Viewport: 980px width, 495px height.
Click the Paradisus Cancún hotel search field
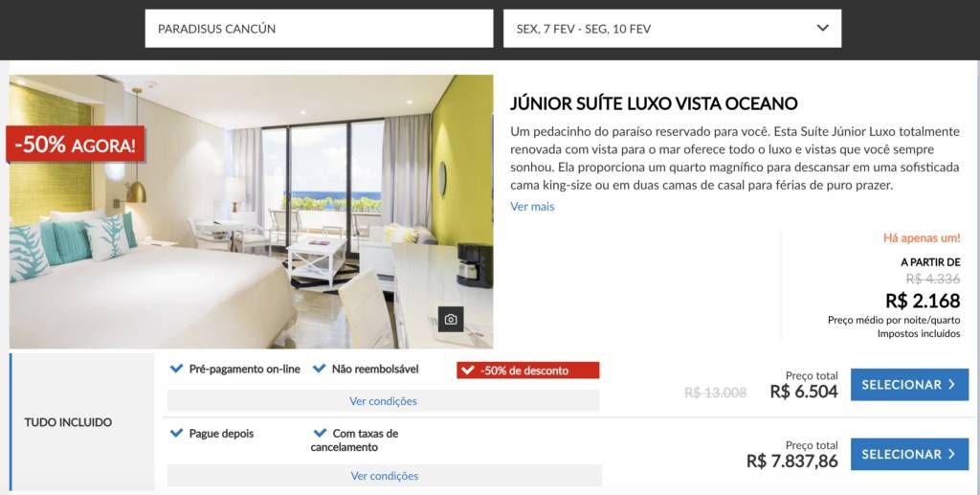(320, 28)
